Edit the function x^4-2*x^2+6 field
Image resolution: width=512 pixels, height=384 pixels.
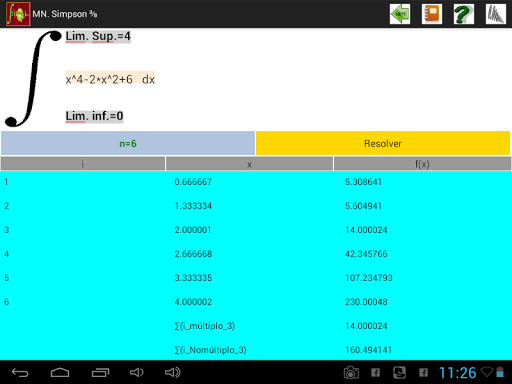[x=110, y=79]
